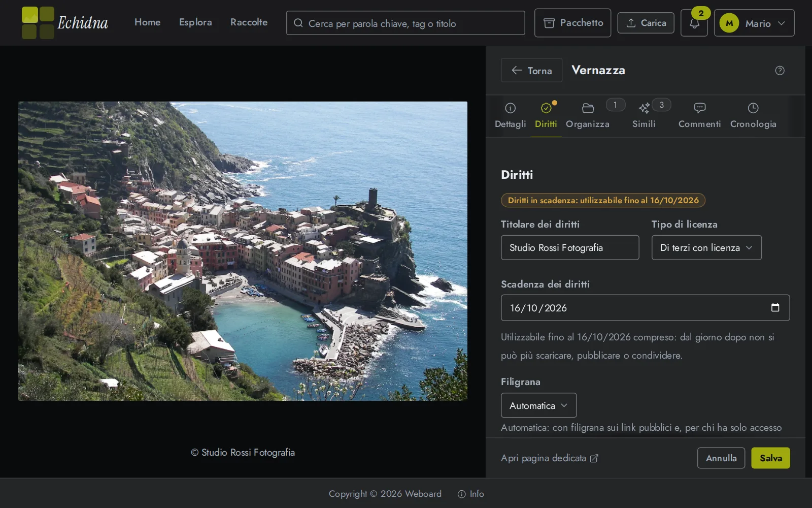This screenshot has height=508, width=812.
Task: Click the Info icon in footer
Action: pos(461,494)
